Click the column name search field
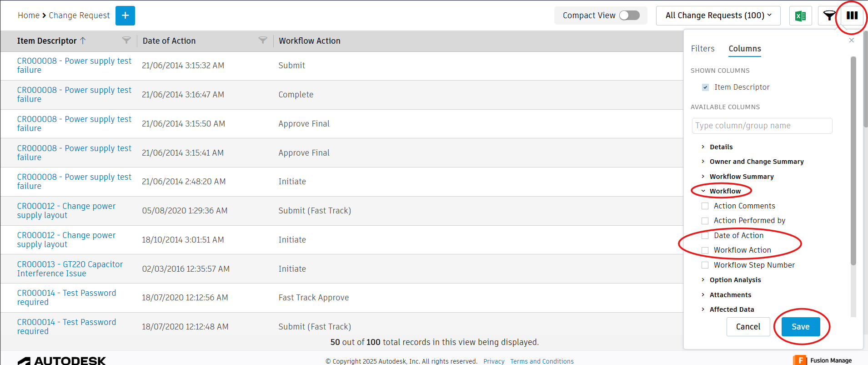Screen dimensions: 868x365 point(762,126)
